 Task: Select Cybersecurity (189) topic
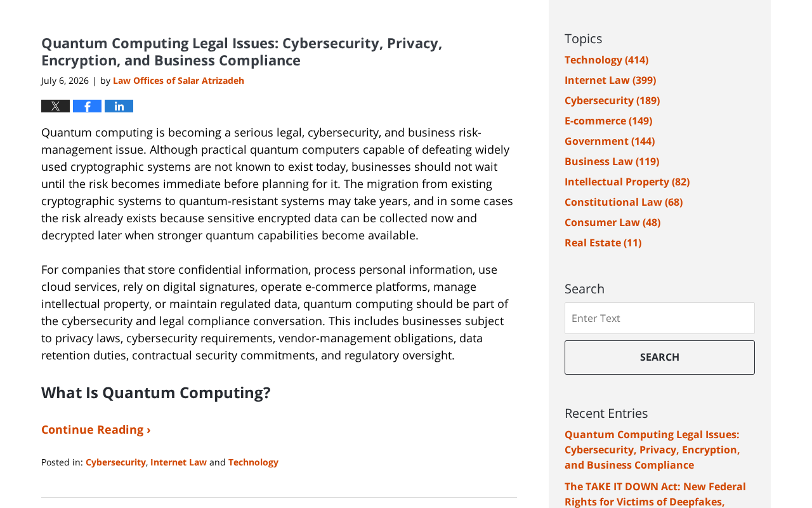(x=612, y=100)
